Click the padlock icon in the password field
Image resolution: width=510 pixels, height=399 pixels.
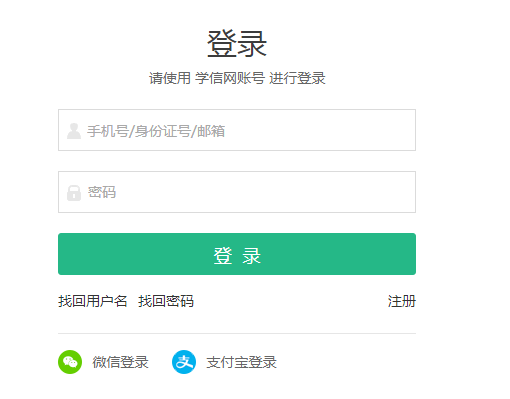(x=74, y=193)
